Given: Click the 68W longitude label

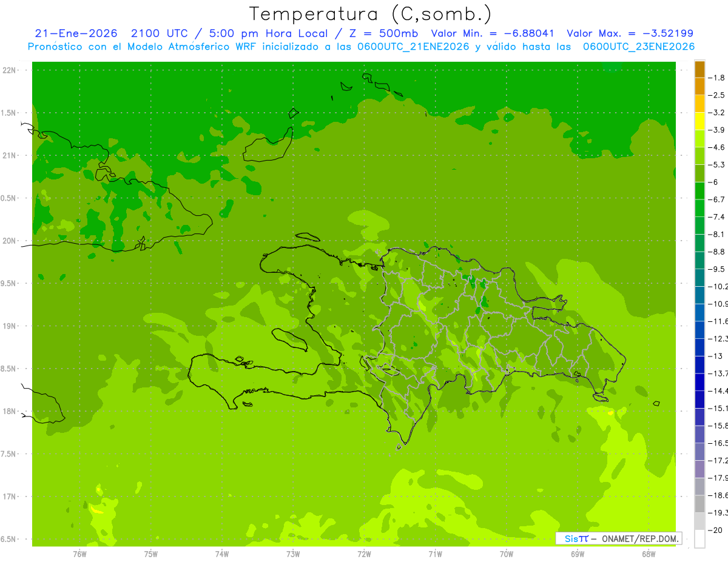Looking at the screenshot, I should click(649, 554).
